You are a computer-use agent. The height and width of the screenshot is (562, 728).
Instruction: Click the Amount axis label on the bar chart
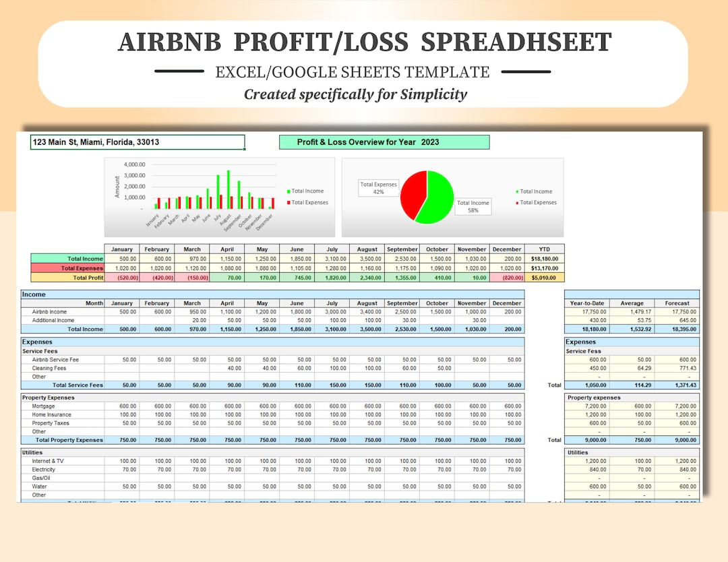pos(116,187)
